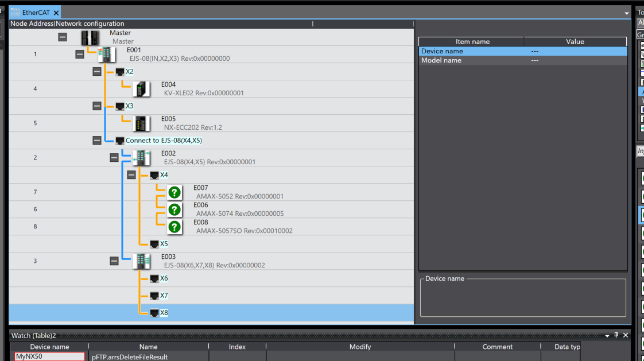The height and width of the screenshot is (361, 644).
Task: Pin the Watch (Table)2 panel
Action: [x=616, y=335]
